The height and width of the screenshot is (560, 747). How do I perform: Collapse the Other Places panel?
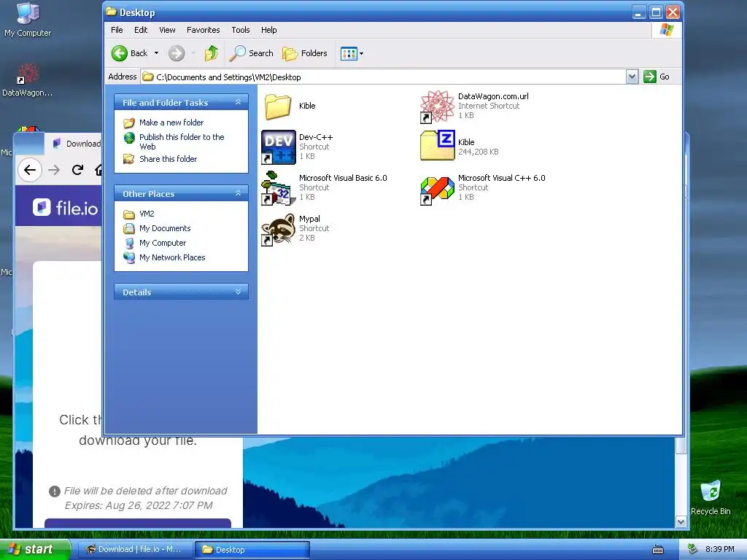239,193
